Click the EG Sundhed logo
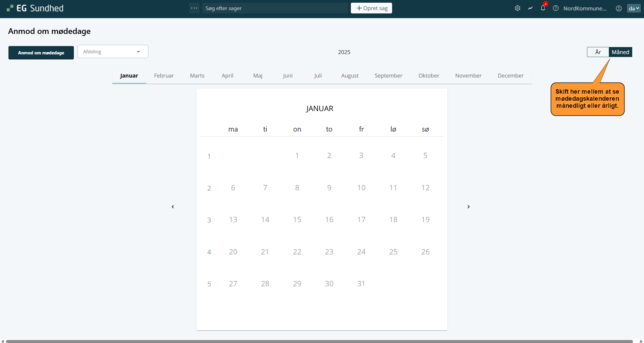The height and width of the screenshot is (343, 644). (35, 8)
